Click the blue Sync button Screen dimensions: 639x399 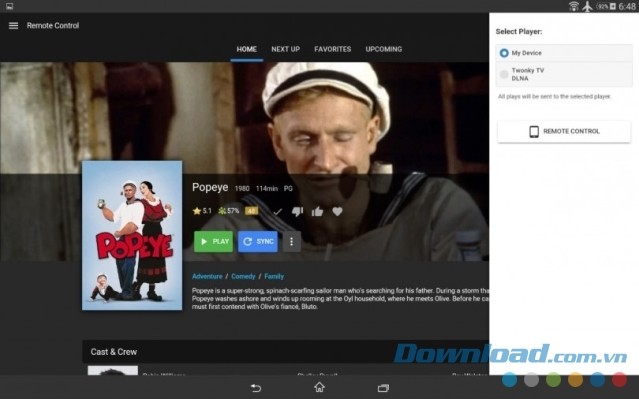click(258, 242)
